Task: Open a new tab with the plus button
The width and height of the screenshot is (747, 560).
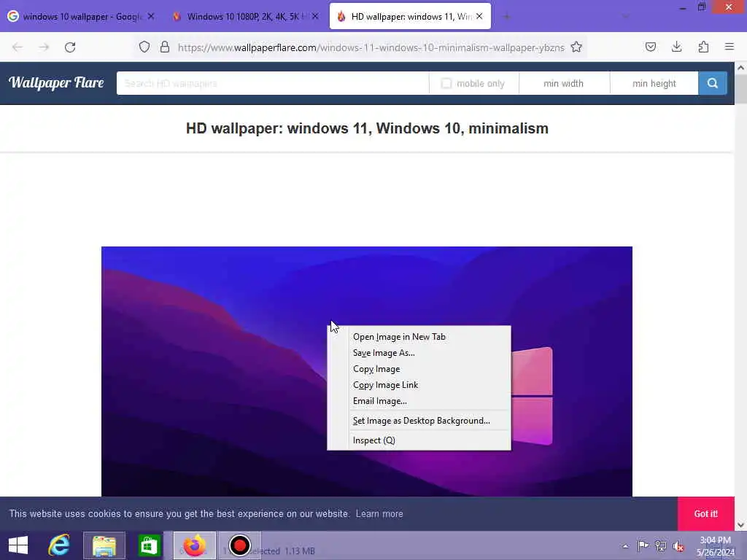Action: [506, 17]
